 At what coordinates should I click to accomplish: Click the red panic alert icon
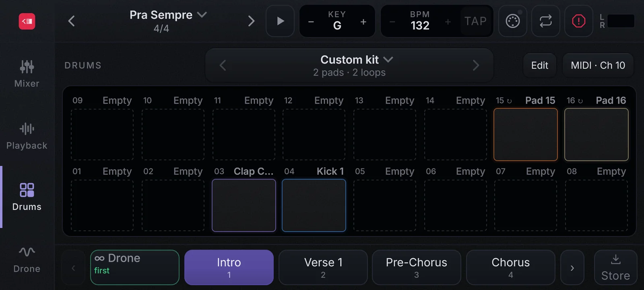[579, 21]
